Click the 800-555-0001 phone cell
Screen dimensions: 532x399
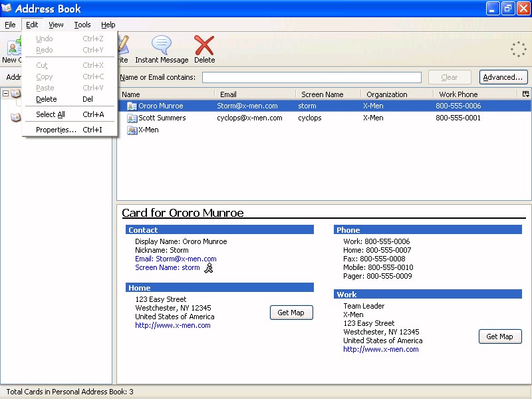click(458, 118)
